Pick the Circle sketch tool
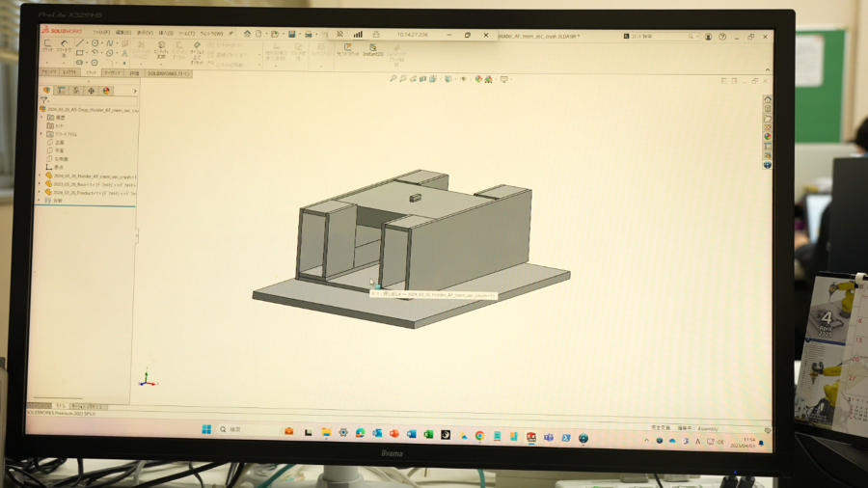The width and height of the screenshot is (868, 488). [95, 42]
